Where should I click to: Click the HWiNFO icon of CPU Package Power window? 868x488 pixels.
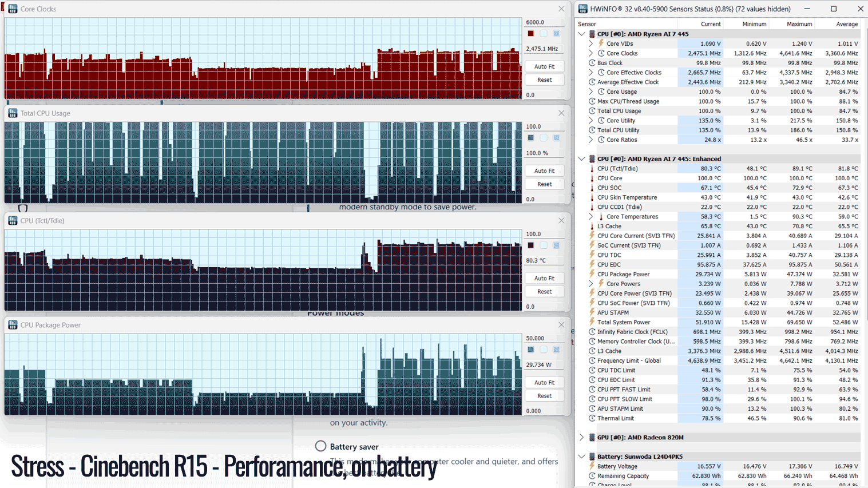(13, 325)
